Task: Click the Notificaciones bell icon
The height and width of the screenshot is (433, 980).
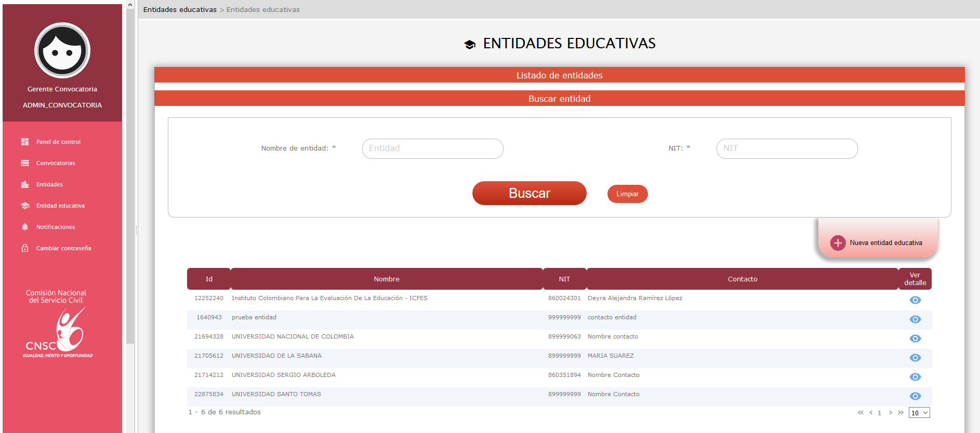Action: pyautogui.click(x=25, y=227)
